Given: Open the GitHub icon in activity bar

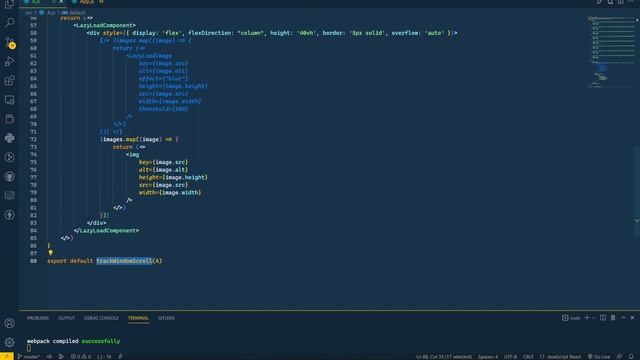Looking at the screenshot, I should tap(9, 176).
